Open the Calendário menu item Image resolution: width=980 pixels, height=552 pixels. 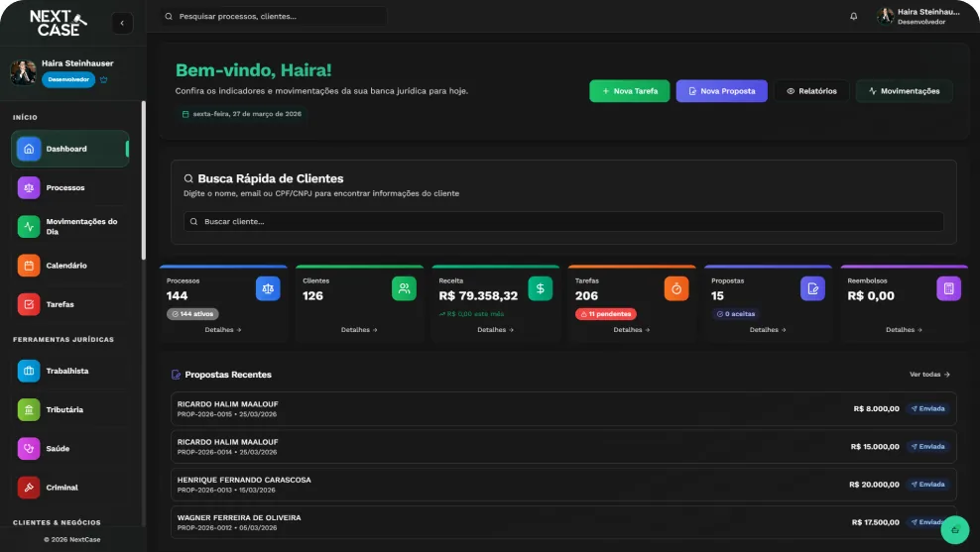[70, 266]
